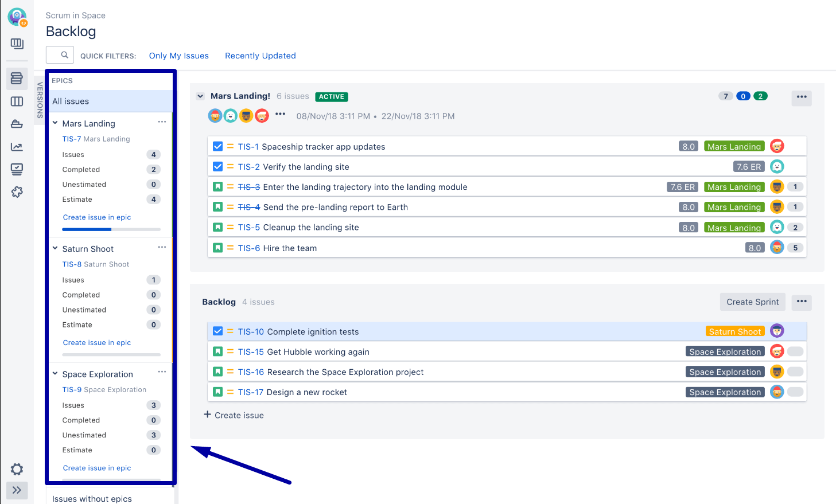The image size is (836, 504).
Task: Collapse the Saturn Shoot epic
Action: tap(55, 248)
